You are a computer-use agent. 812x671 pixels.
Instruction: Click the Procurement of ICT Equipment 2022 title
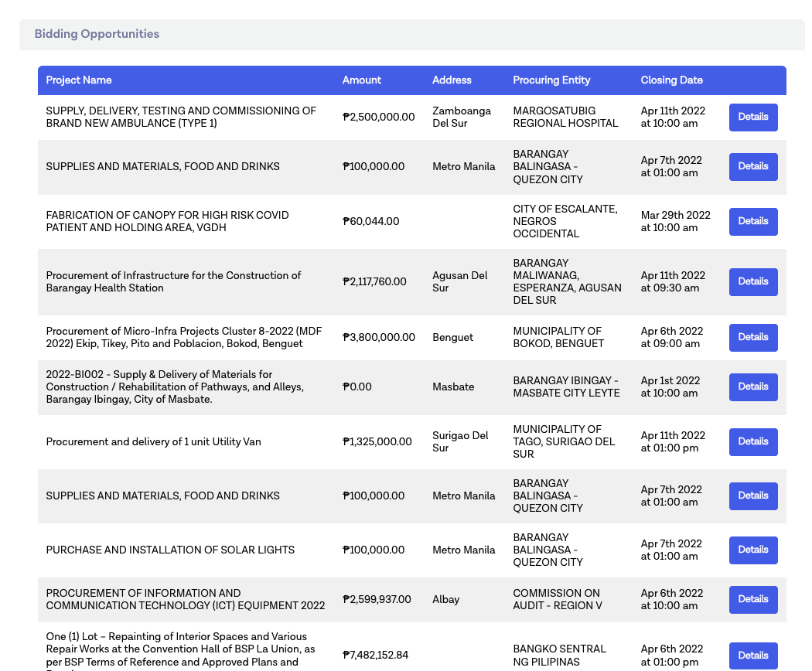[185, 600]
